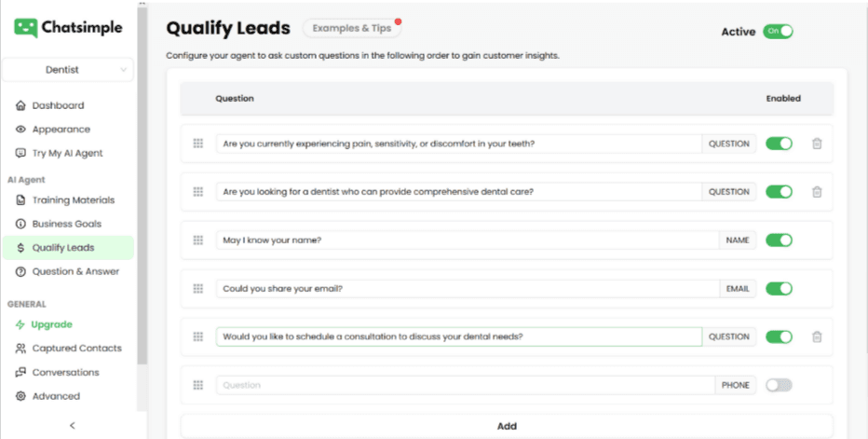Delete the pain and sensitivity question
868x439 pixels.
(817, 144)
